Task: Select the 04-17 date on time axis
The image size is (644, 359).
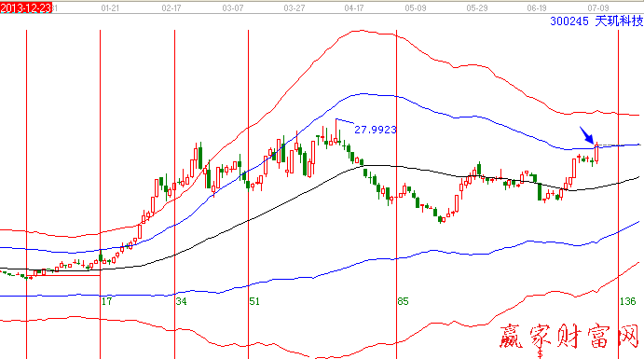Action: point(354,7)
